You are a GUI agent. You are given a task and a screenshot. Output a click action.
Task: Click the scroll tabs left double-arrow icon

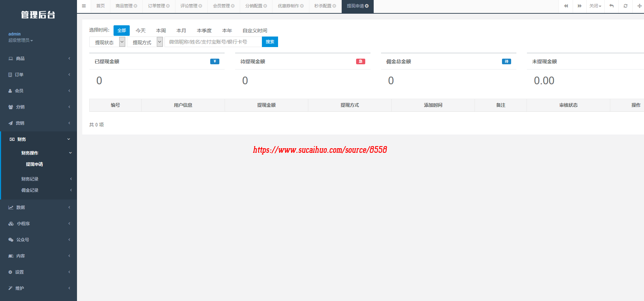[x=566, y=6]
